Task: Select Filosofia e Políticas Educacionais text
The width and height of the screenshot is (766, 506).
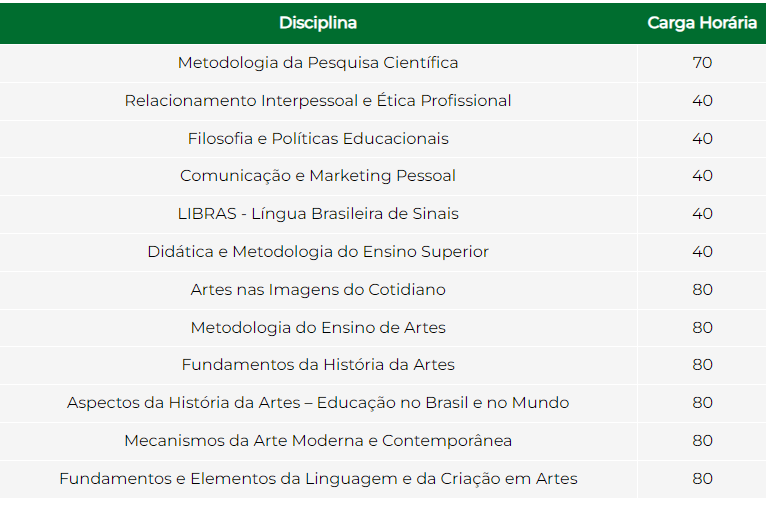Action: pyautogui.click(x=318, y=139)
